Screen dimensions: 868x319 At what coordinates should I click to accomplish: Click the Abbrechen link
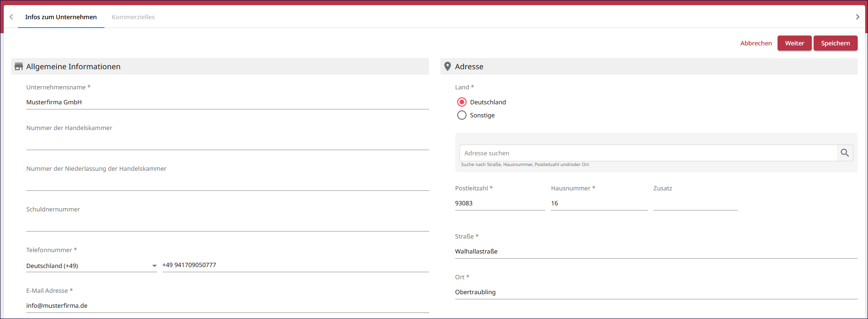tap(756, 43)
